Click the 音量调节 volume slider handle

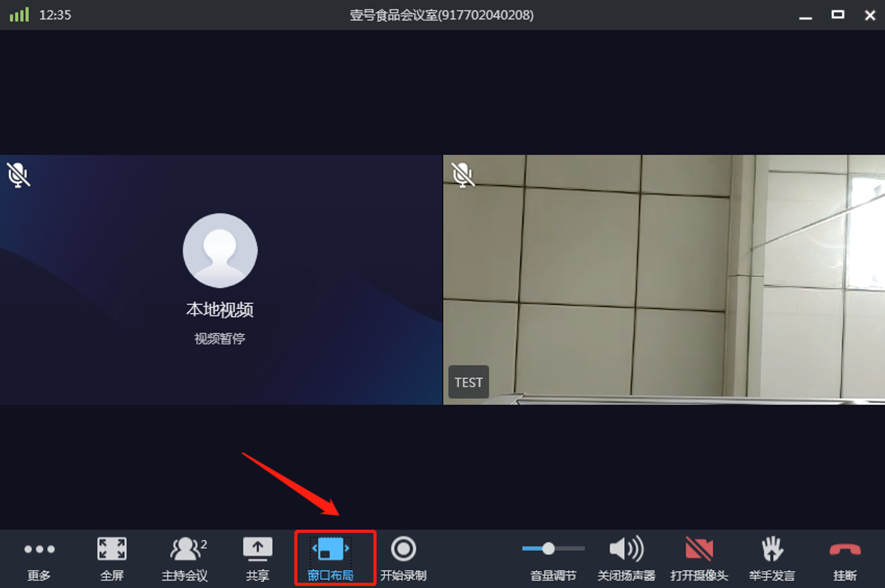click(548, 548)
